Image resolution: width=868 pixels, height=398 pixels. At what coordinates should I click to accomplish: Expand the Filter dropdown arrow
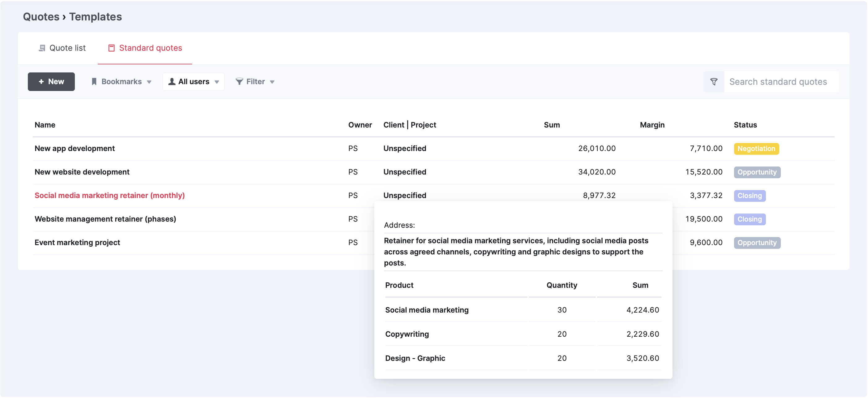(x=272, y=82)
